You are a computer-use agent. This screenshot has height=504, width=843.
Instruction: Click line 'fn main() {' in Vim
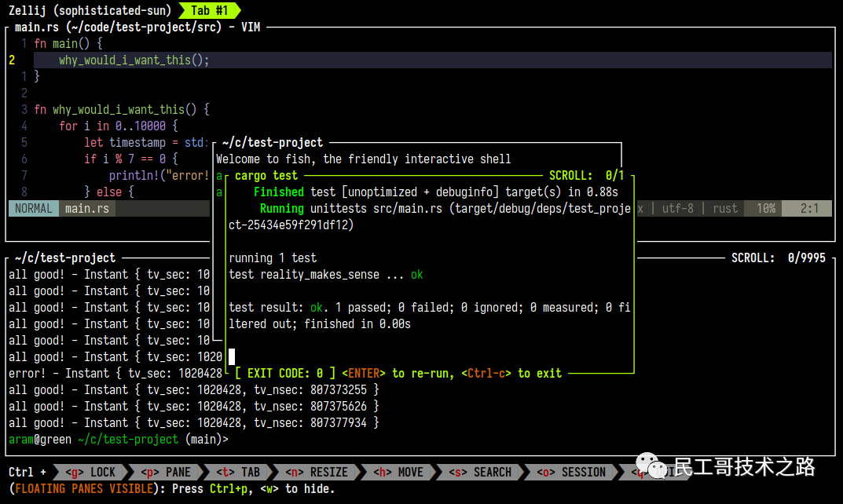68,43
